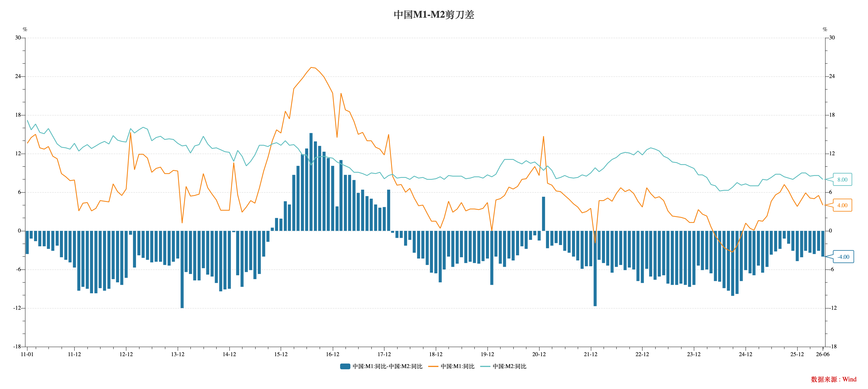Click the 11-12 x-axis label
The image size is (868, 389).
pyautogui.click(x=74, y=354)
